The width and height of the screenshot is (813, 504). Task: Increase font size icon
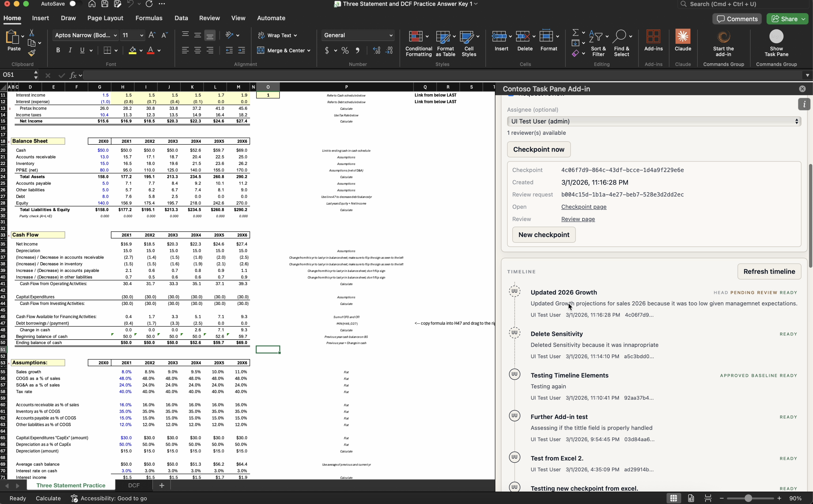pyautogui.click(x=152, y=35)
